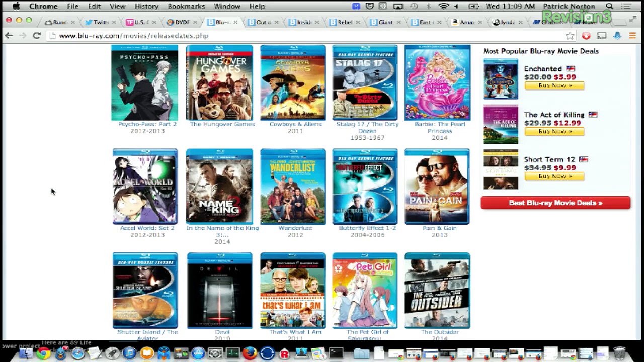Click the $12.99 sale price
Viewport: 644px width, 362px height.
tap(568, 123)
